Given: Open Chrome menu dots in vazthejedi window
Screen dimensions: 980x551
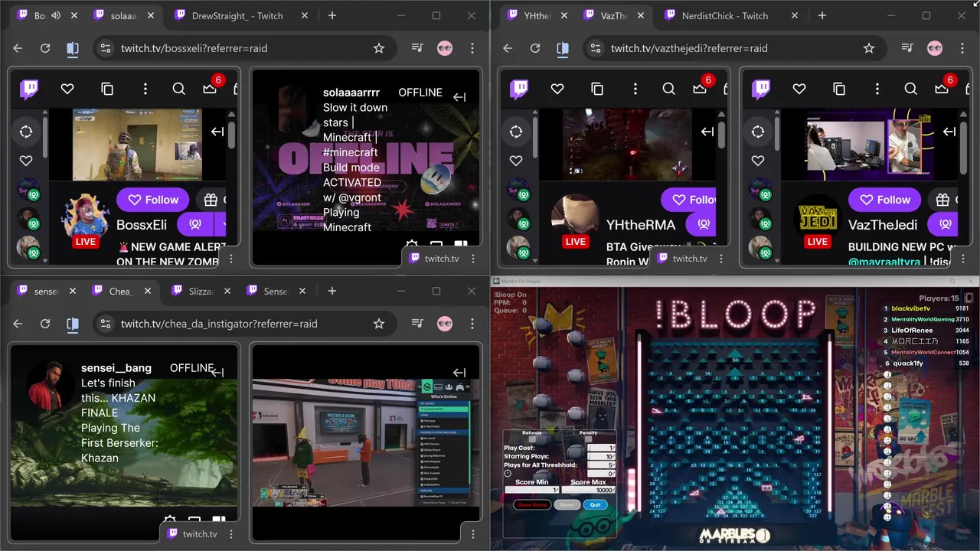Looking at the screenshot, I should pos(962,48).
